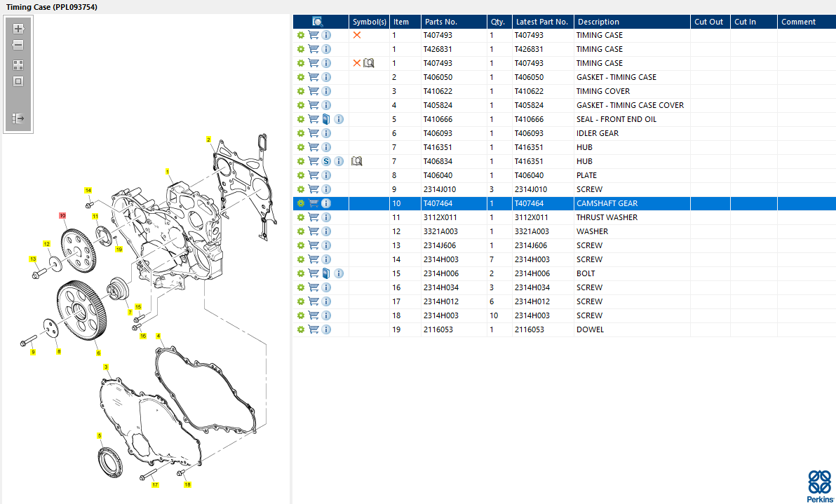The image size is (836, 504).
Task: Sort by the Description column header
Action: 633,22
